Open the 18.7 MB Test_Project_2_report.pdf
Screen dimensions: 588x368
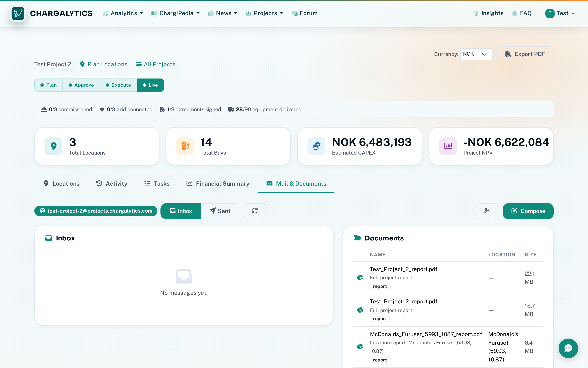404,302
